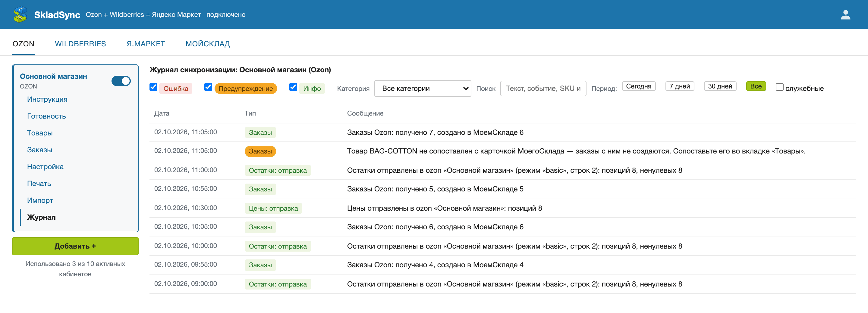Focus the Поиск text field
The image size is (868, 313).
click(x=543, y=88)
